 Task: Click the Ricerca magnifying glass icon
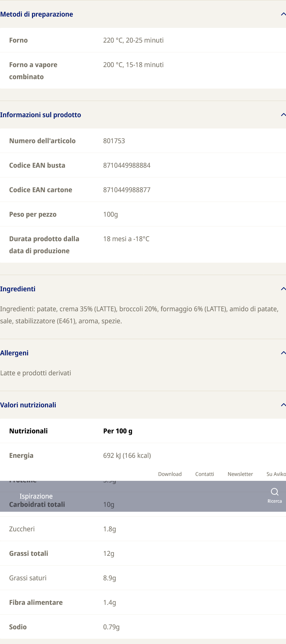pos(275,492)
